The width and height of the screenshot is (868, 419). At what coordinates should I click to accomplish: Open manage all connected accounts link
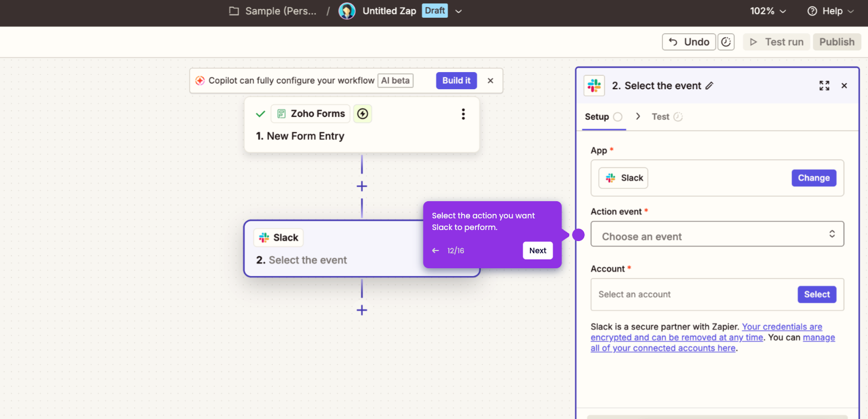point(713,343)
